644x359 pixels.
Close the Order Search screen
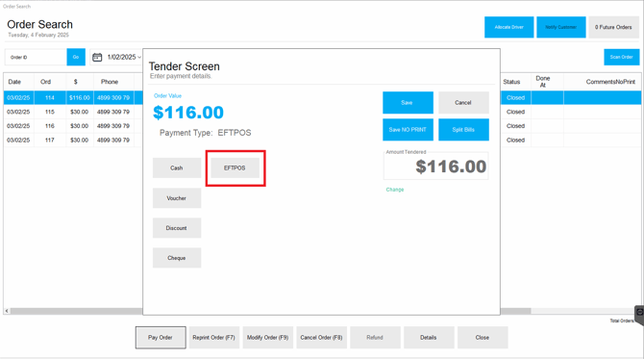[x=483, y=337]
